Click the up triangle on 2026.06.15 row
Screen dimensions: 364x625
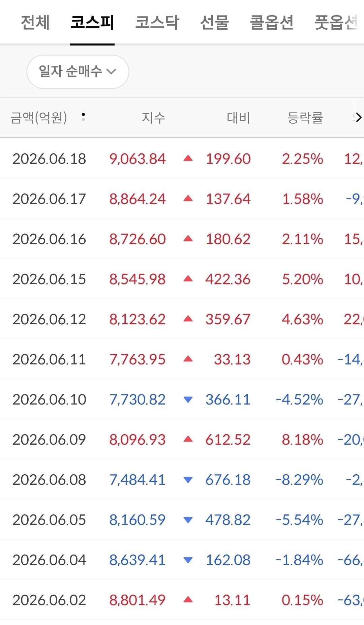188,279
